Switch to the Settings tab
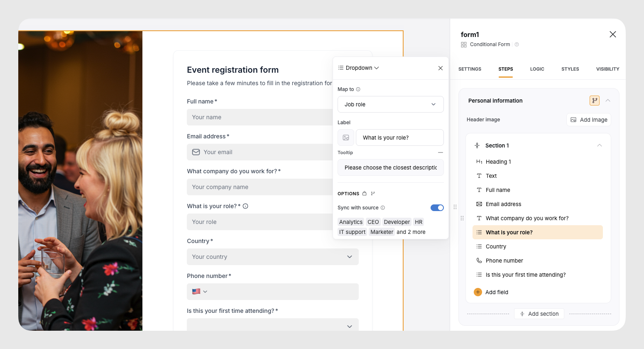The height and width of the screenshot is (349, 644). [470, 69]
